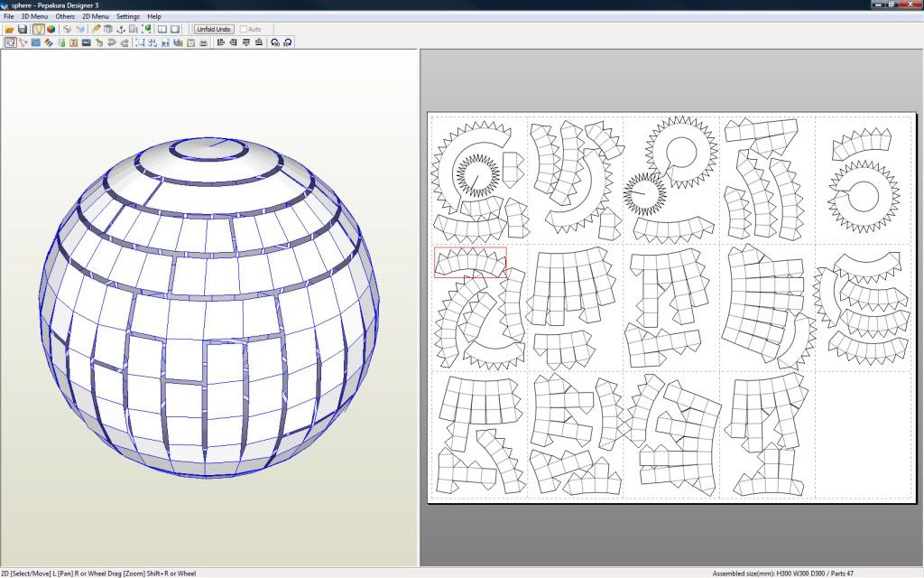Screen dimensions: 924x578
Task: Open the File menu
Action: point(9,16)
